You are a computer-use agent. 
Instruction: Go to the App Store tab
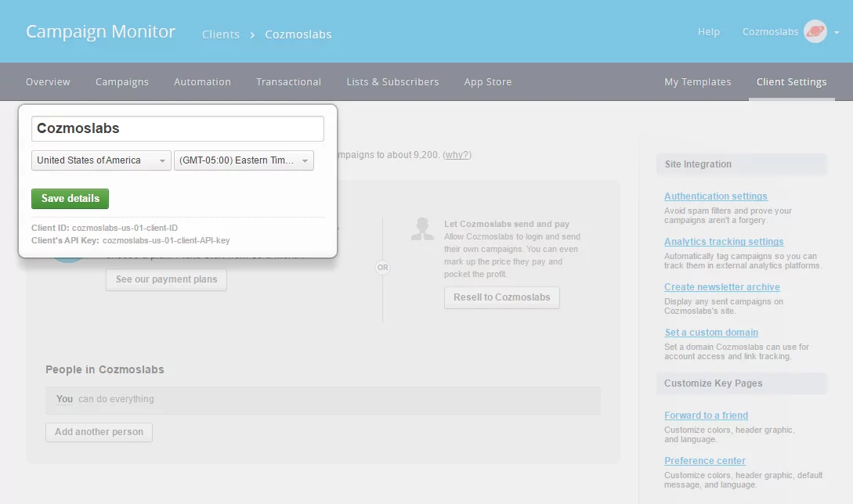487,81
